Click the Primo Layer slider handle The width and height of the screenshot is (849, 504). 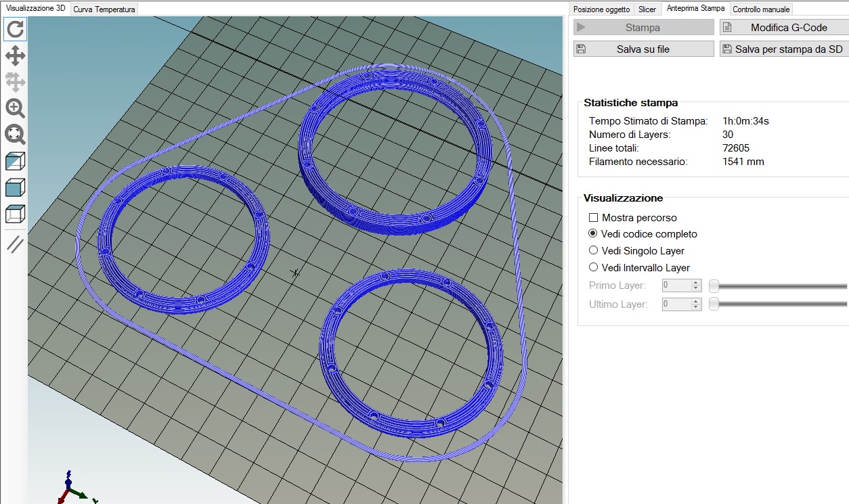(x=714, y=286)
